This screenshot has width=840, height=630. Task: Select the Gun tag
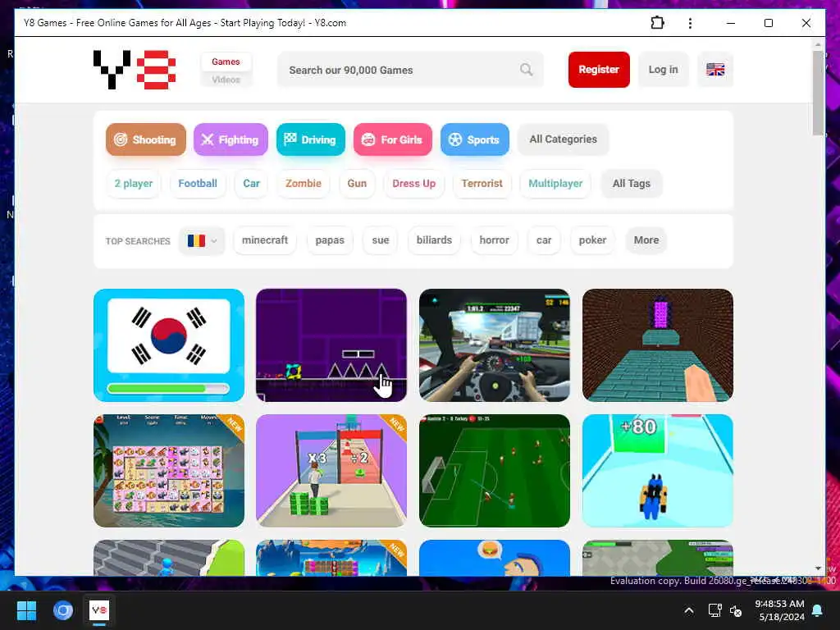point(357,183)
